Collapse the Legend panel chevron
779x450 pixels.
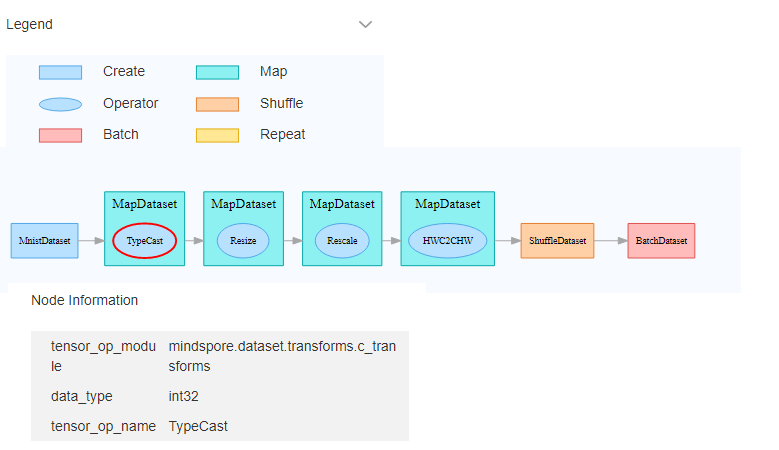365,24
